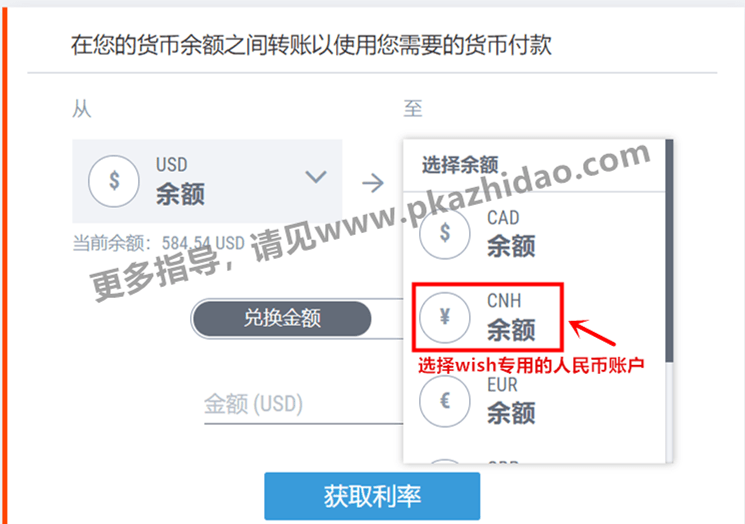Viewport: 745px width, 524px height.
Task: Click the right arrow between From and To
Action: pyautogui.click(x=373, y=183)
